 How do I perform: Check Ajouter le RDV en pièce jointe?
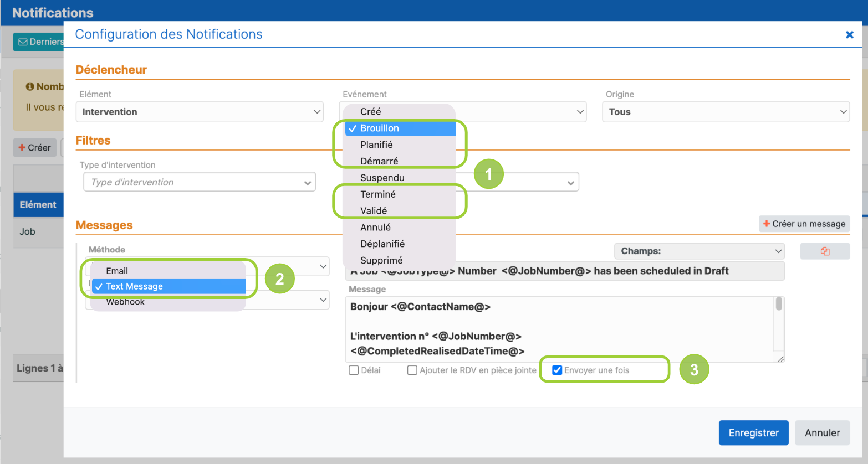pos(412,370)
